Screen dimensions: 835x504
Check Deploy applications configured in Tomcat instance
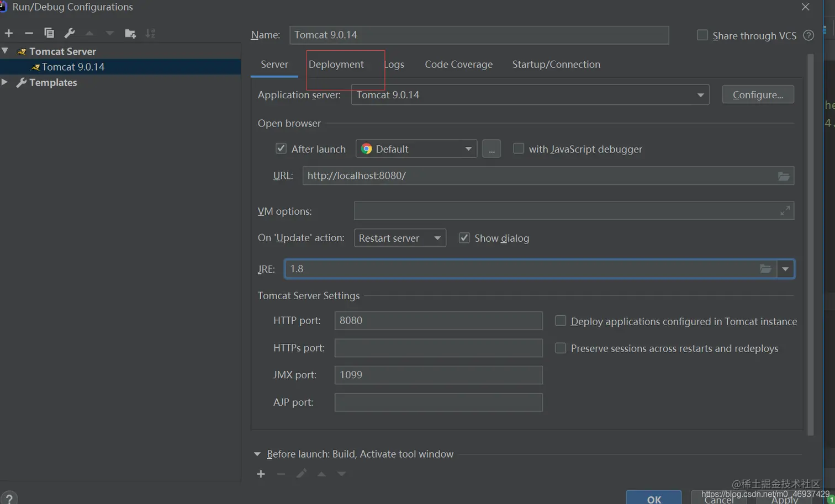click(x=561, y=321)
